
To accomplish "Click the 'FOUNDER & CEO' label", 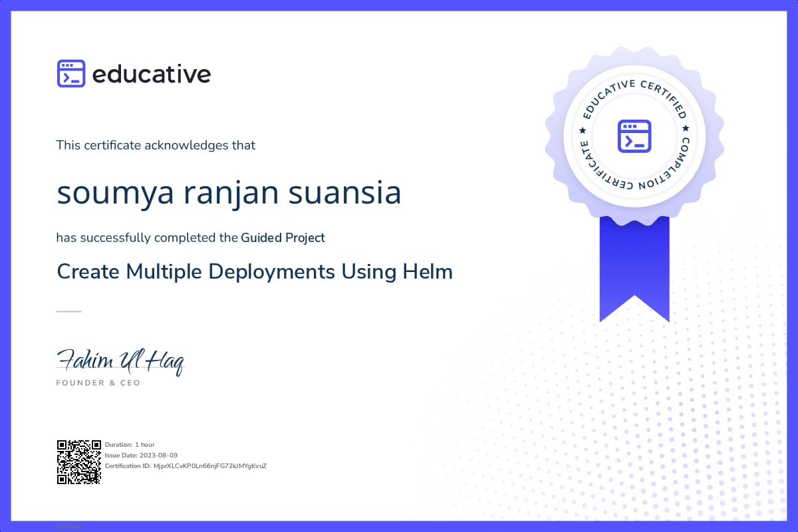I will [98, 383].
